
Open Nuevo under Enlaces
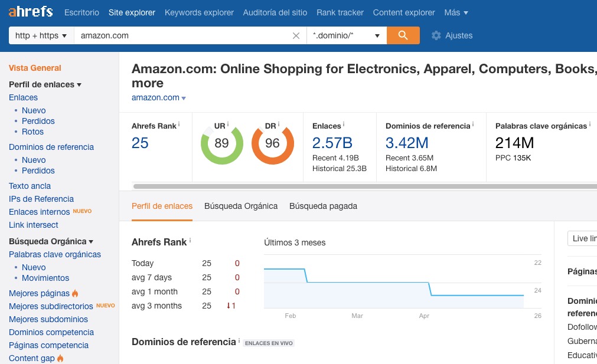point(34,110)
